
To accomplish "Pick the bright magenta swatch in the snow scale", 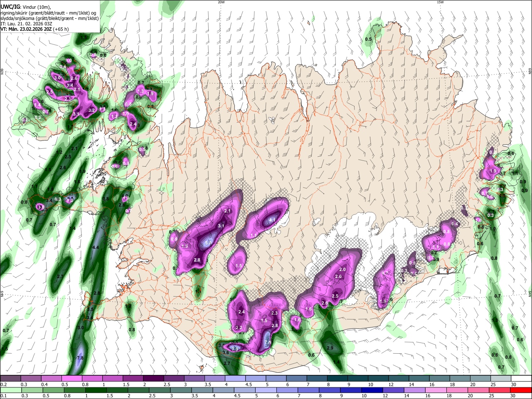I will click(x=72, y=378).
